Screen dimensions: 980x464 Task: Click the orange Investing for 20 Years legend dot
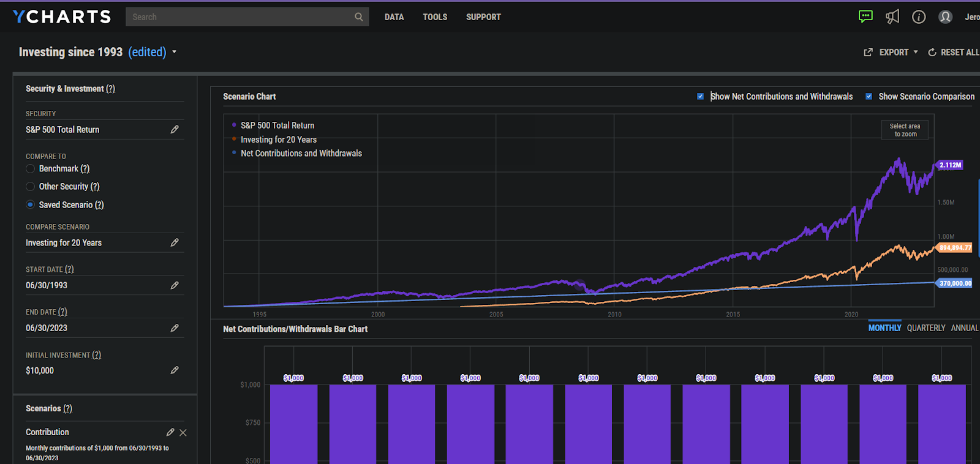tap(234, 139)
